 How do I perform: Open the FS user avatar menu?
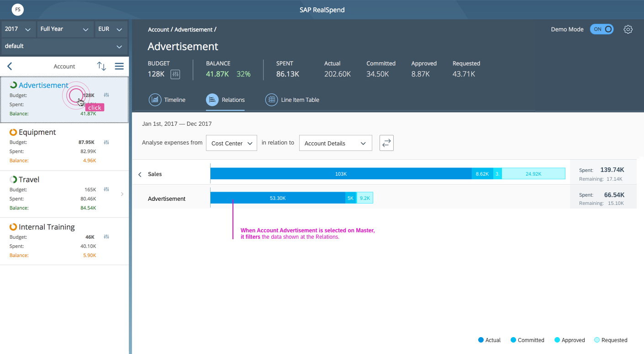point(18,9)
